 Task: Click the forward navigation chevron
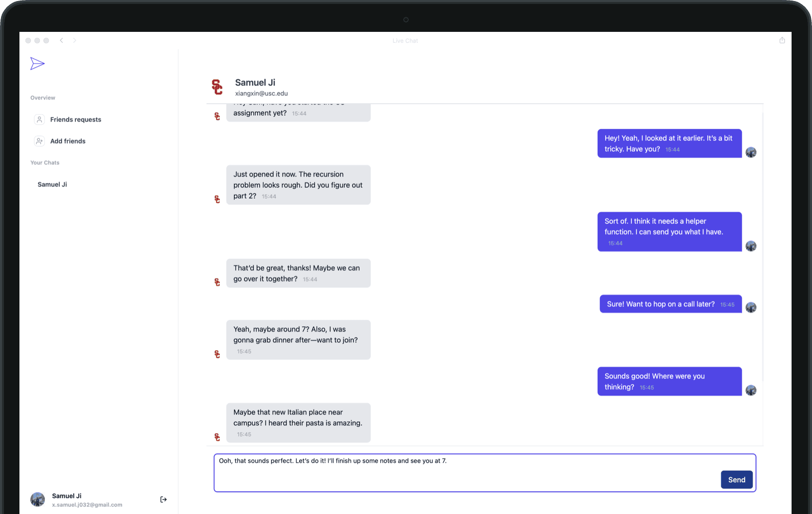point(74,40)
